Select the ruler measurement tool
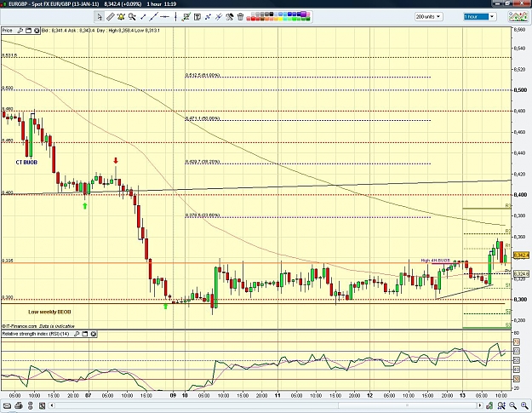Image resolution: width=532 pixels, height=413 pixels. [x=111, y=17]
